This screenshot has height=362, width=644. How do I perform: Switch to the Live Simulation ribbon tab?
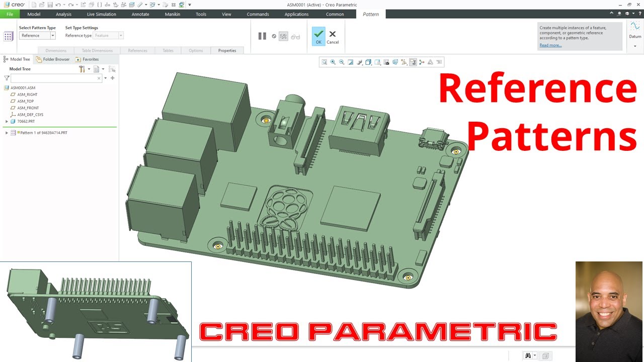pyautogui.click(x=101, y=14)
